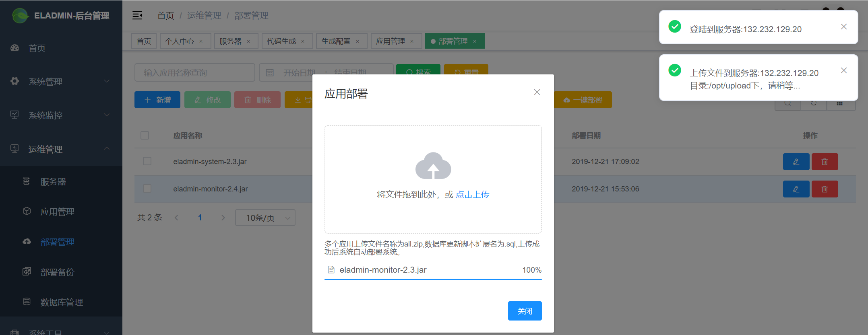Click the 2019-12-21 15:53:06 date cell
This screenshot has width=868, height=335.
(606, 189)
